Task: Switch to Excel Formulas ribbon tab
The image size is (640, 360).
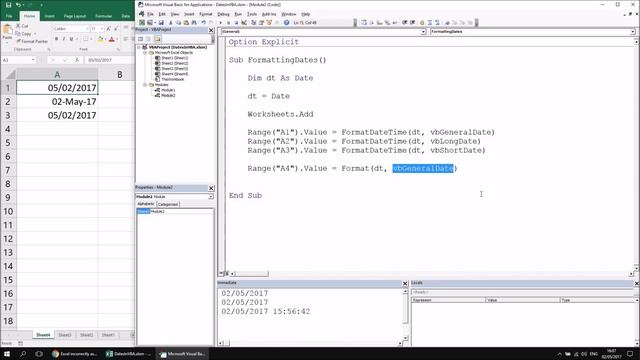Action: [x=104, y=16]
